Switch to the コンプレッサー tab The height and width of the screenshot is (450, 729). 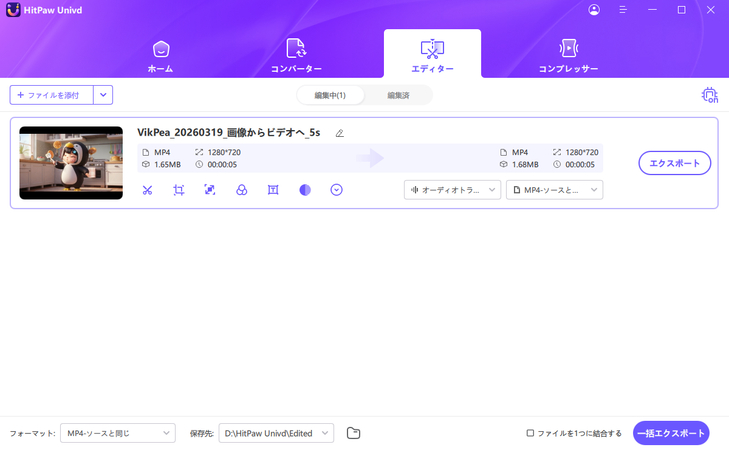[568, 56]
